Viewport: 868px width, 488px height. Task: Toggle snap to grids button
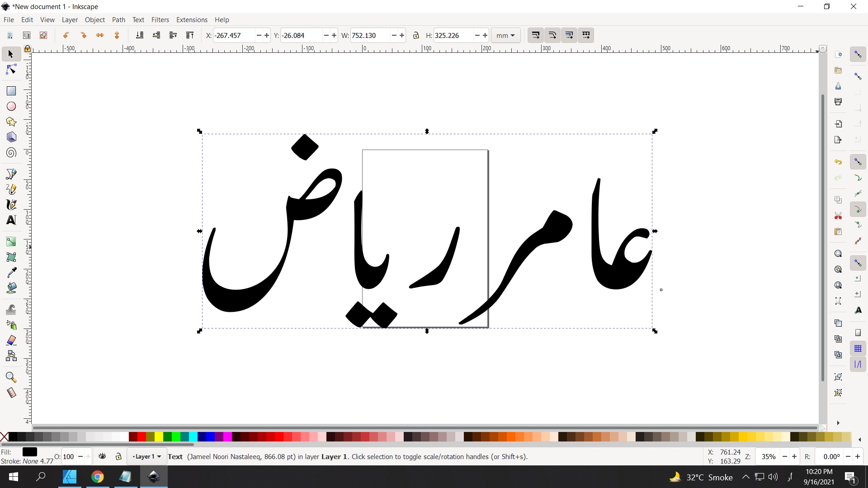[x=858, y=348]
